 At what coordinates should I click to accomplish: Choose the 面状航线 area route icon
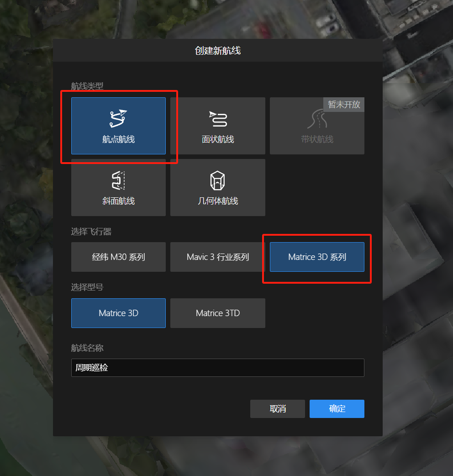[218, 119]
